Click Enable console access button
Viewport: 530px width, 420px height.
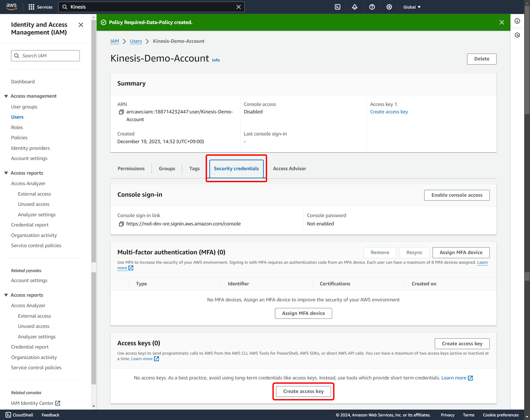[x=457, y=195]
